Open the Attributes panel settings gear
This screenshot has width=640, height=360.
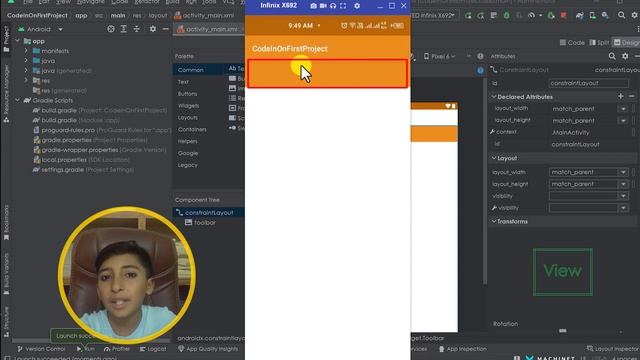click(x=625, y=56)
